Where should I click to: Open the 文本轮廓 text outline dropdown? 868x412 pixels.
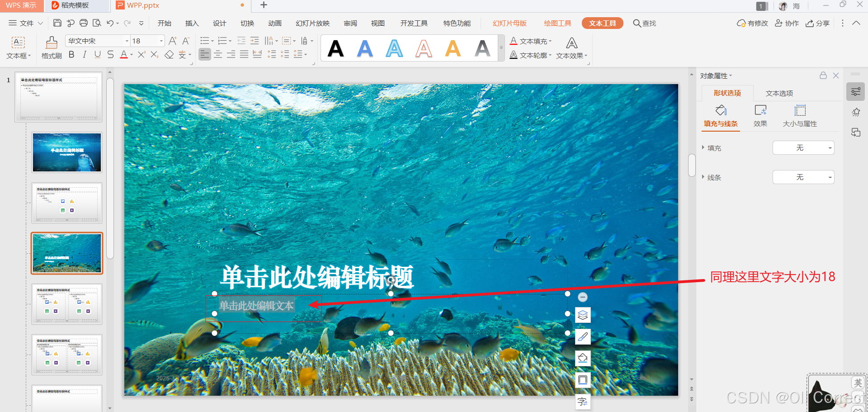point(531,55)
